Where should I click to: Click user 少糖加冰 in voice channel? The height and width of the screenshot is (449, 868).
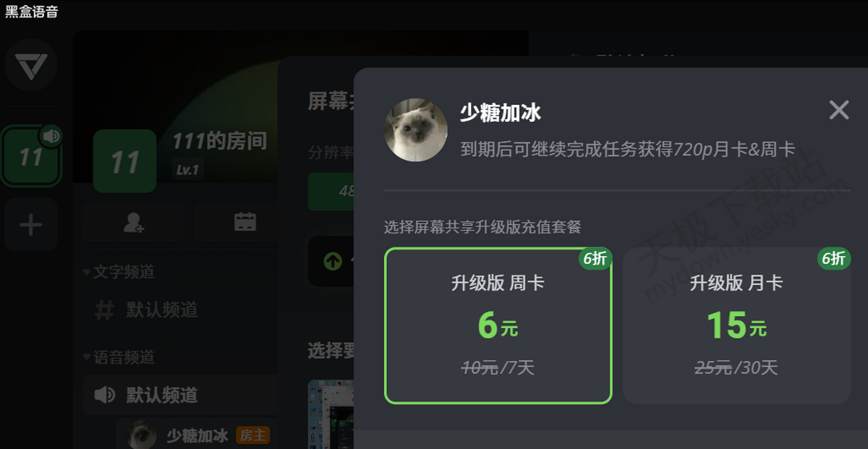click(x=197, y=435)
